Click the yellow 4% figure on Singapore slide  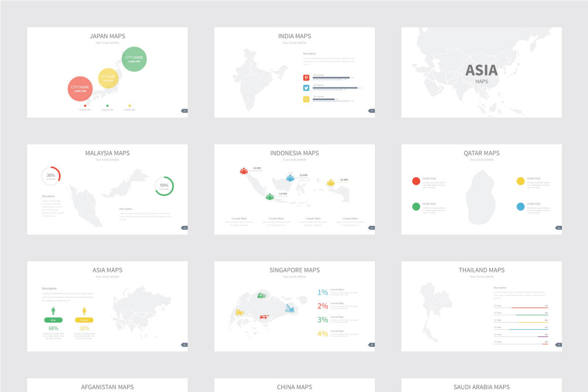pyautogui.click(x=322, y=334)
